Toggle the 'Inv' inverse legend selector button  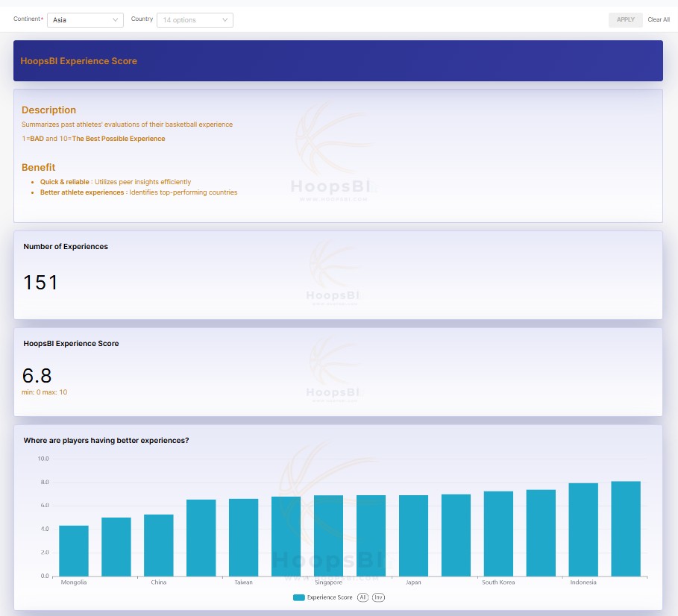(379, 597)
